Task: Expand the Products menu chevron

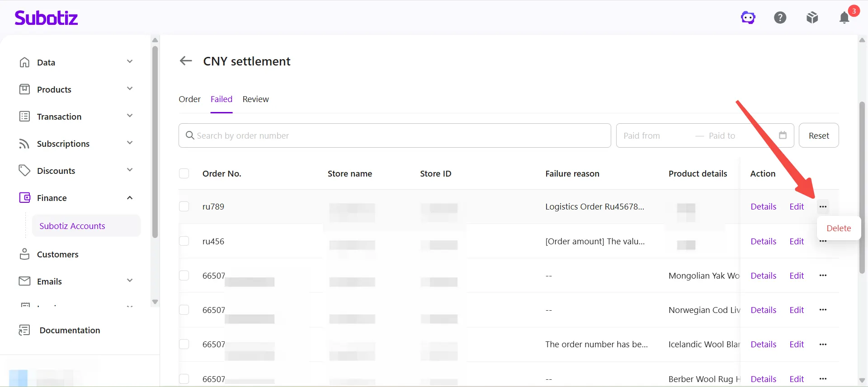Action: click(x=130, y=89)
